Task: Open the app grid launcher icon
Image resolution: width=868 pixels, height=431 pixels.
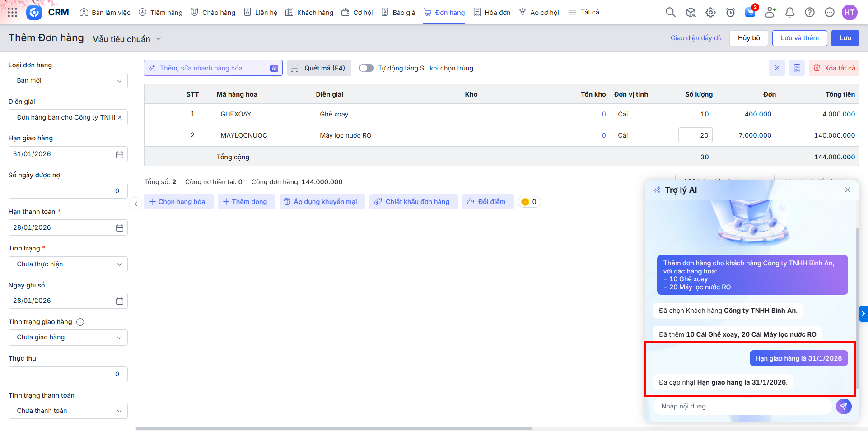Action: pyautogui.click(x=13, y=13)
